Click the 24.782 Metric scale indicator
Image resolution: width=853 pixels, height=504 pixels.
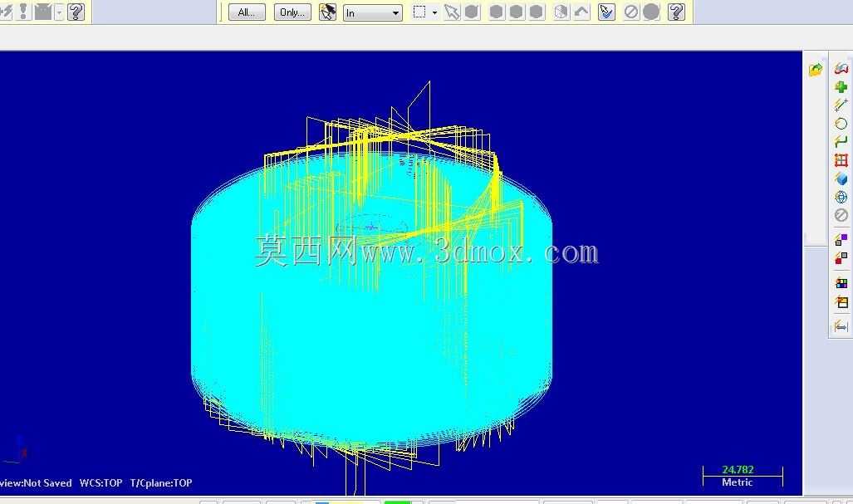coord(743,476)
